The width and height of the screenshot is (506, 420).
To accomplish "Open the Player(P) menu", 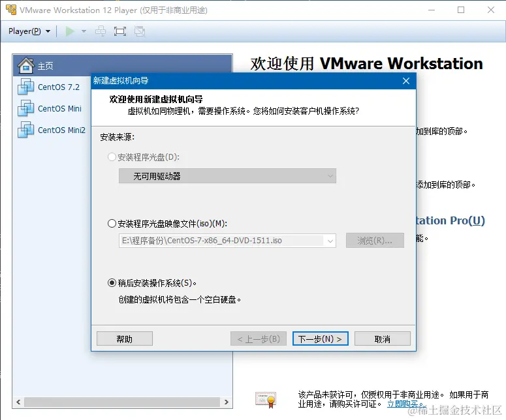I will pos(29,31).
